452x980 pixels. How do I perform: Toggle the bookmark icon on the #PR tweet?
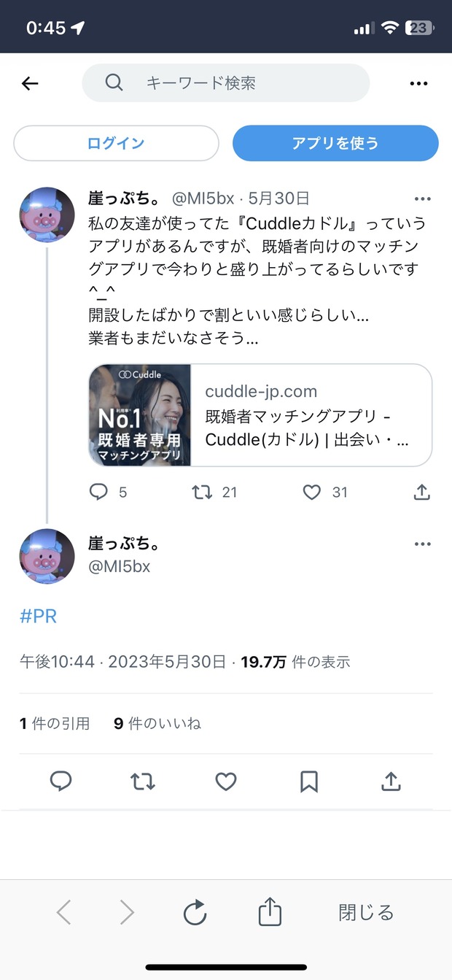point(309,782)
